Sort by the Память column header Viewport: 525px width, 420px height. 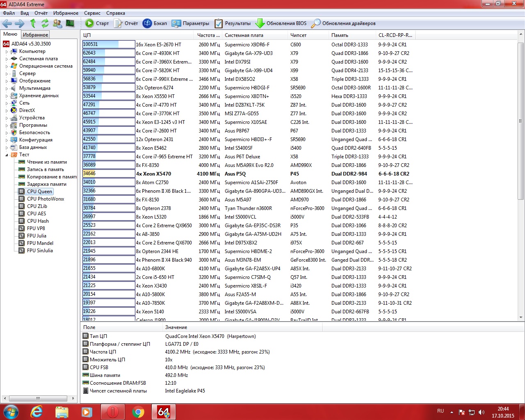tap(352, 35)
